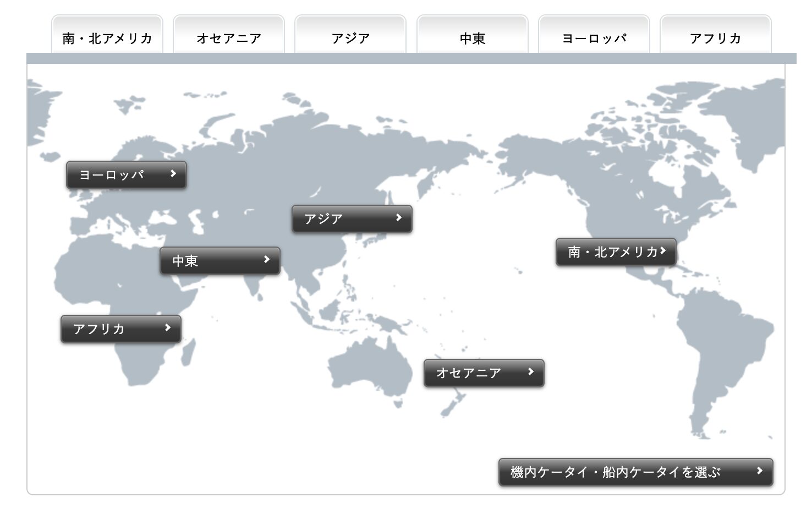The height and width of the screenshot is (514, 812).
Task: Click the chevron on the 南・北アメリカ map button
Action: click(663, 251)
